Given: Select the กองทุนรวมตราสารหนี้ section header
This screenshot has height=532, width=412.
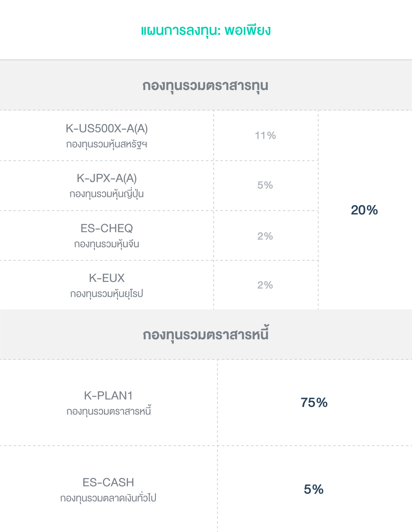Looking at the screenshot, I should click(206, 335).
